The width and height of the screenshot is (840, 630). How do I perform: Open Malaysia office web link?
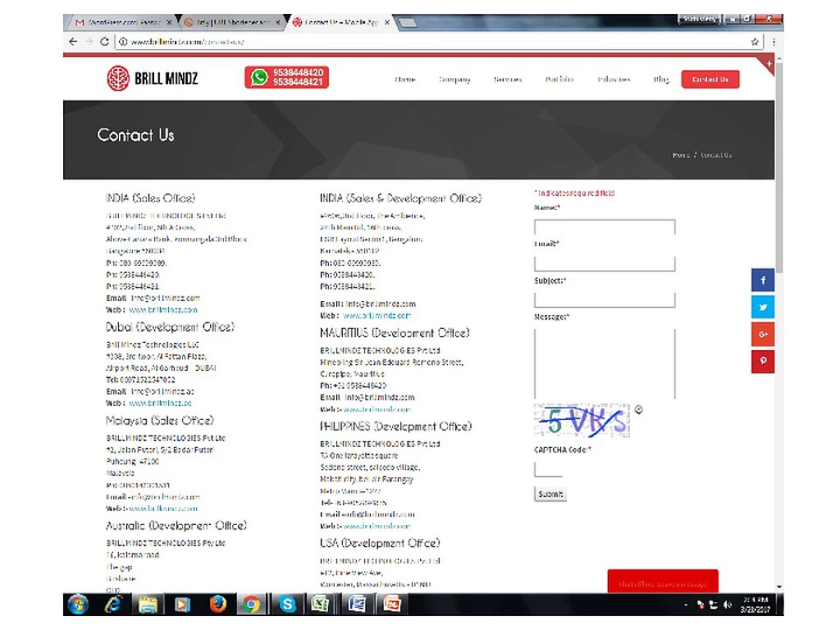point(164,508)
